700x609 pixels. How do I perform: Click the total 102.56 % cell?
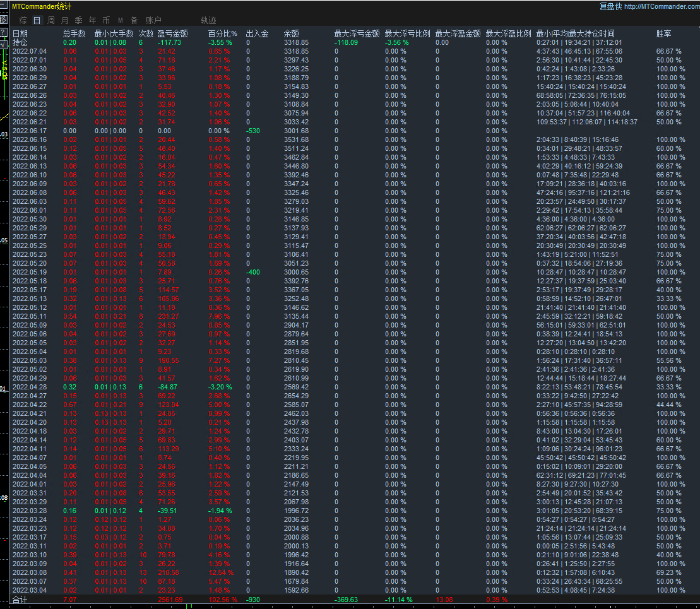(x=223, y=600)
